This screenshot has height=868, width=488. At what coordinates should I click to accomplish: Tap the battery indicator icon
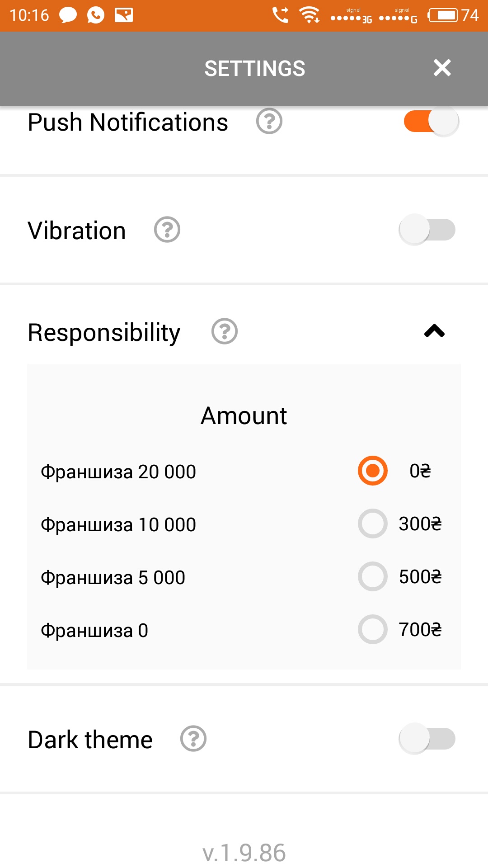[443, 15]
